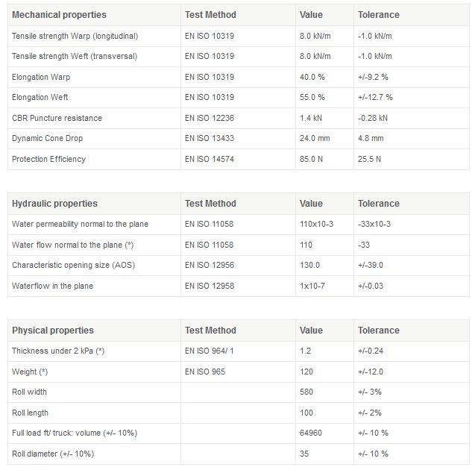Click the EN ISO 12236 test method cell
This screenshot has height=476, width=475.
pos(210,118)
